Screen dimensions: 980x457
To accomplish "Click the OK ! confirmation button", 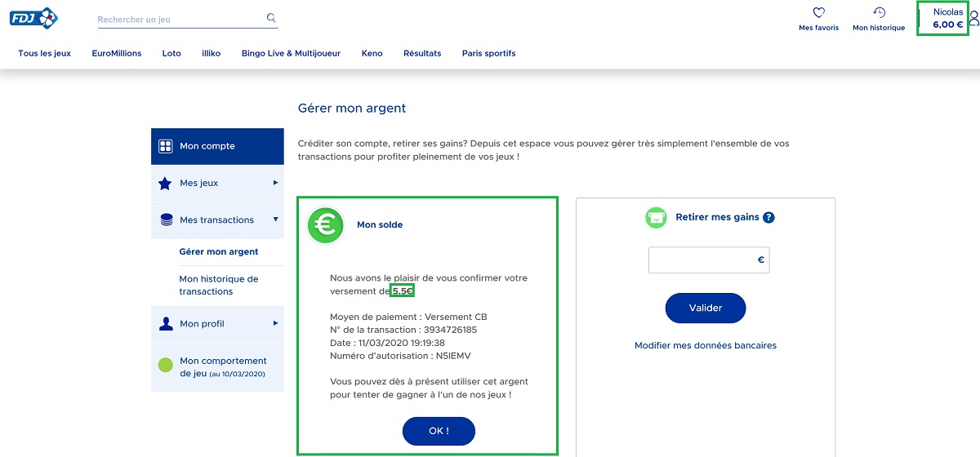I will 439,431.
